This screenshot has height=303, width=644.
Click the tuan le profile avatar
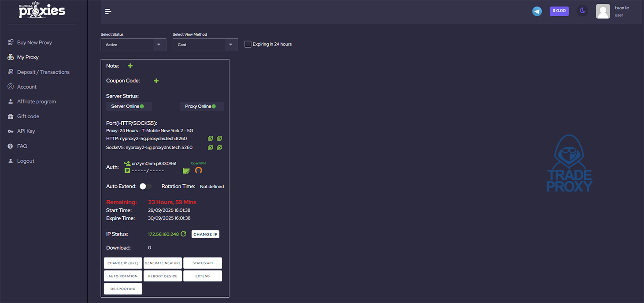[x=603, y=11]
